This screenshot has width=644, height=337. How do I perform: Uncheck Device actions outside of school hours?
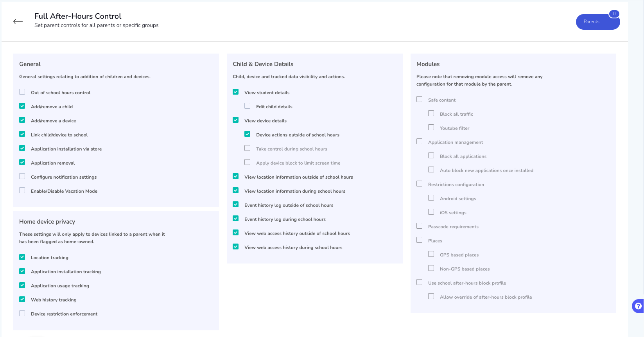pos(248,134)
